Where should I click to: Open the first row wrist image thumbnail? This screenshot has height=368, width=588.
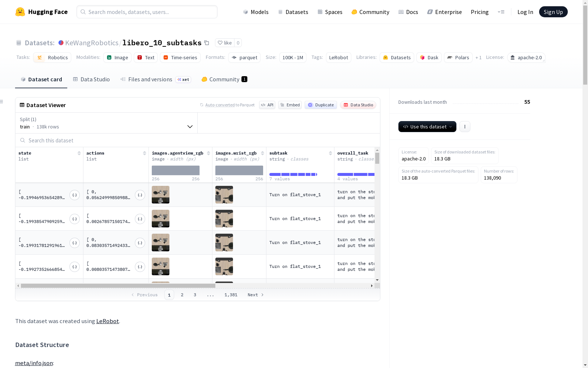224,195
